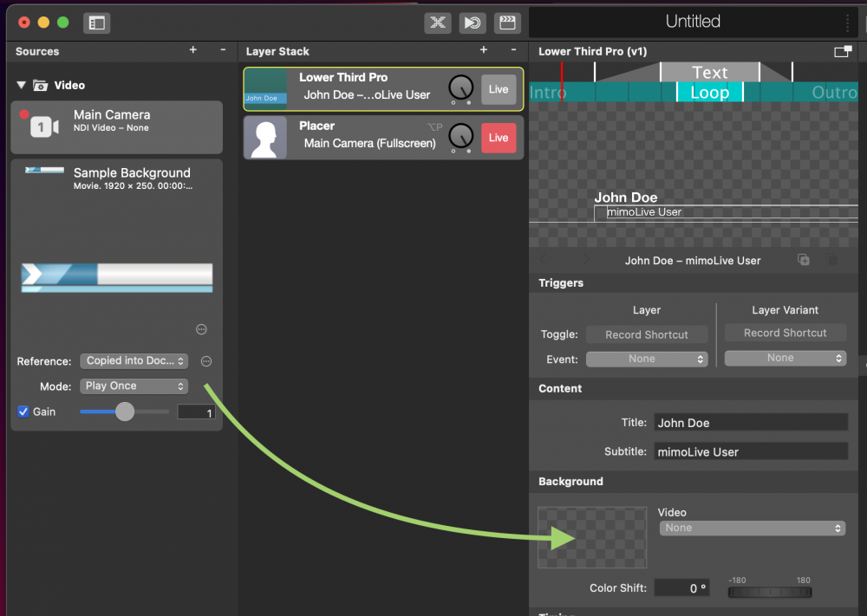Screen dimensions: 867x616
Task: Click the Subtitle field containing mimoLive User
Action: (x=751, y=451)
